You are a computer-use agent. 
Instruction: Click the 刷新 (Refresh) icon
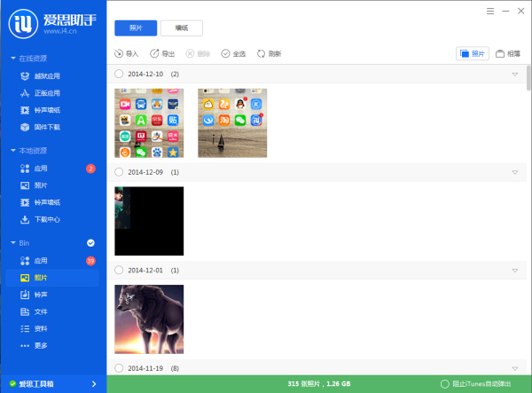262,54
